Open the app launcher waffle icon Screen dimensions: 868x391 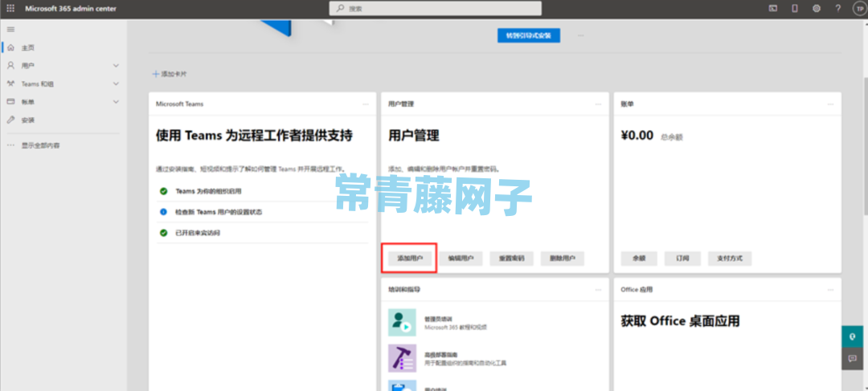(10, 8)
